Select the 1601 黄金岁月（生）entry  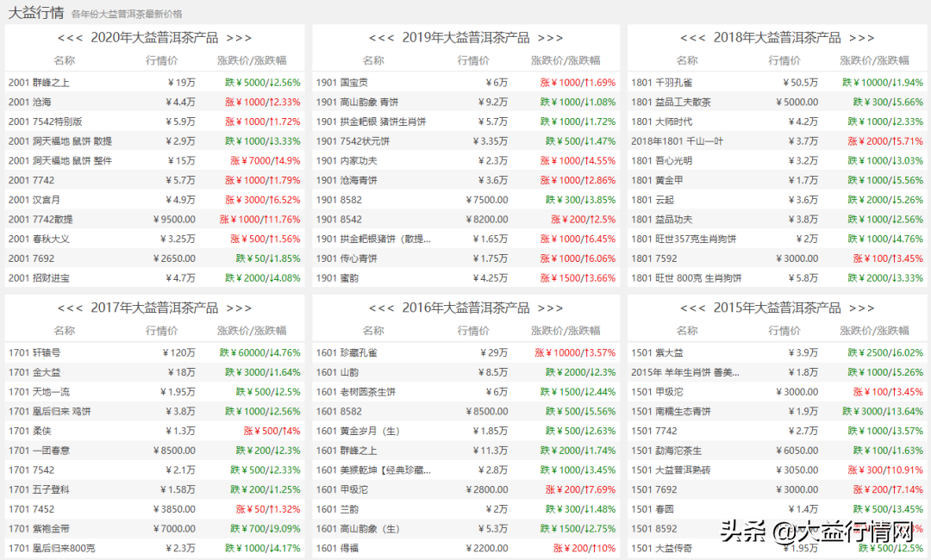pyautogui.click(x=358, y=431)
